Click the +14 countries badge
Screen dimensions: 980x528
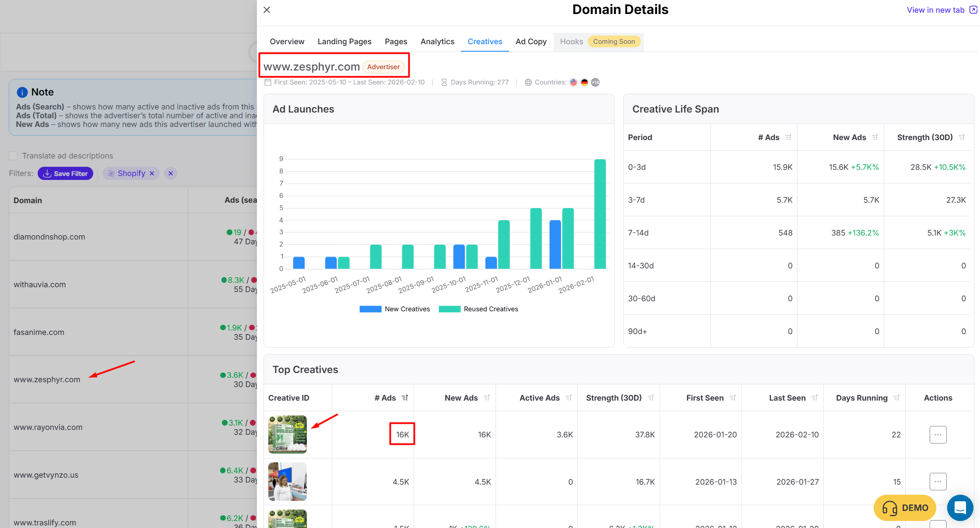[595, 82]
